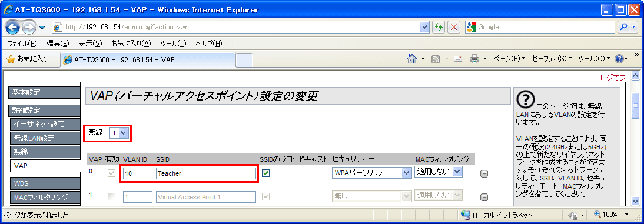This screenshot has height=224, width=644.
Task: Click the Virtual Access Point 1 SSID field
Action: (206, 197)
